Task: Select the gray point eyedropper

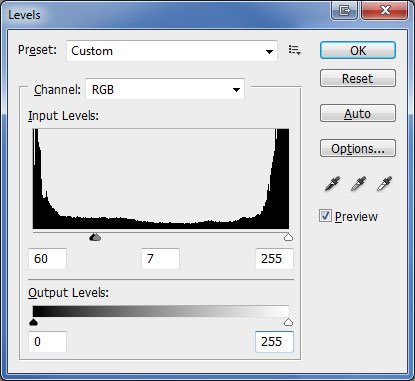Action: 358,184
